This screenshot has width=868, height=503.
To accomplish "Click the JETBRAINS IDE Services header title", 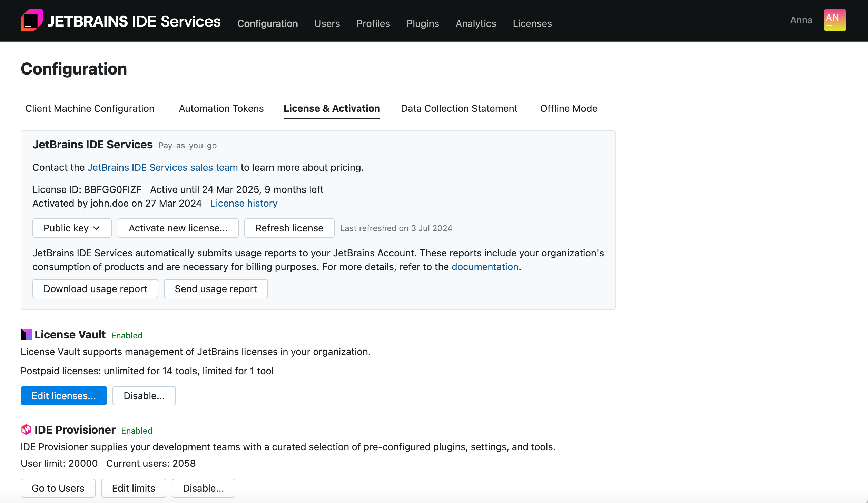I will 134,21.
